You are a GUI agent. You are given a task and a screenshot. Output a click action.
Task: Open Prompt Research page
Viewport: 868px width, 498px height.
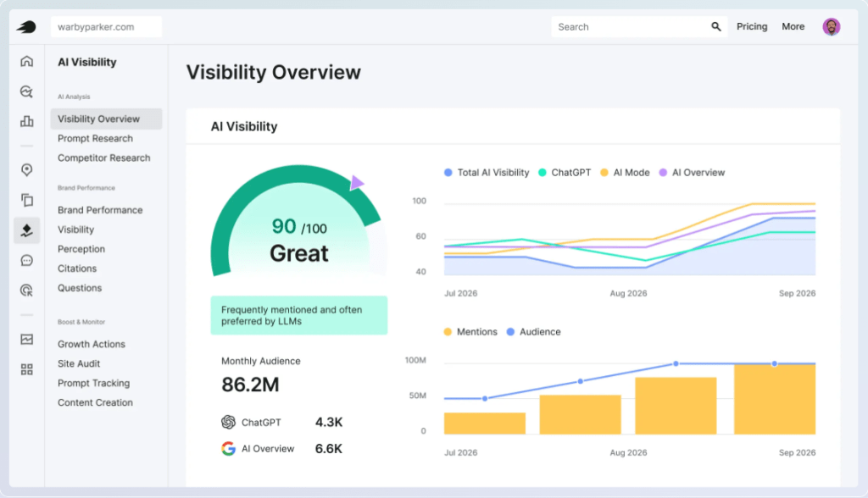click(95, 138)
